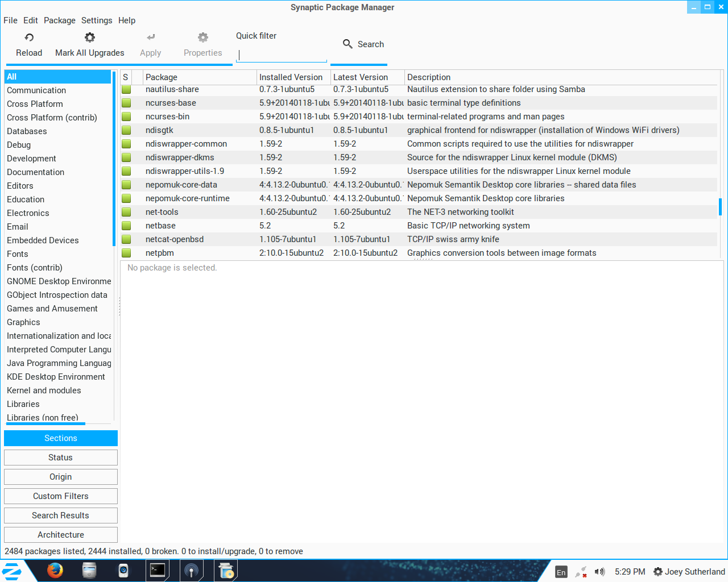Click the package list vertical scrollbar
This screenshot has width=728, height=582.
pos(720,207)
